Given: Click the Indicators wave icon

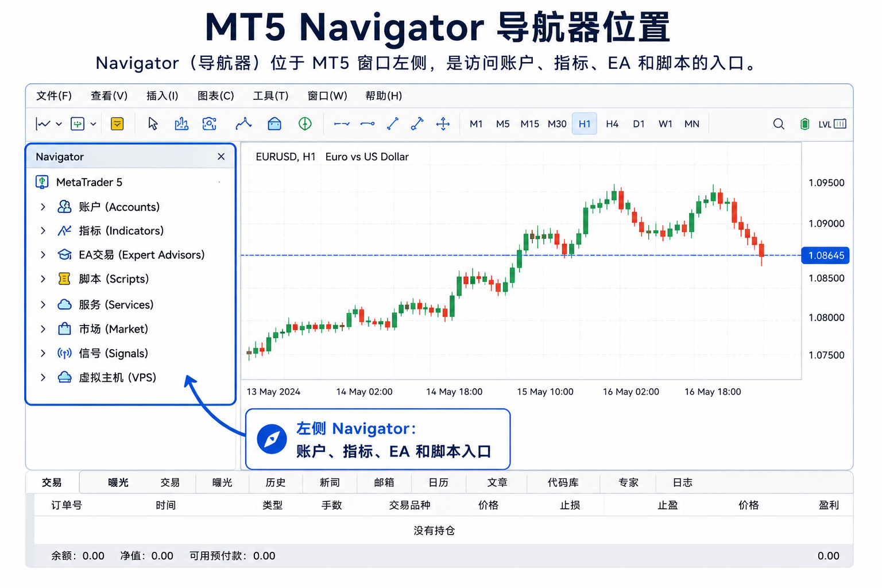Looking at the screenshot, I should (x=64, y=231).
